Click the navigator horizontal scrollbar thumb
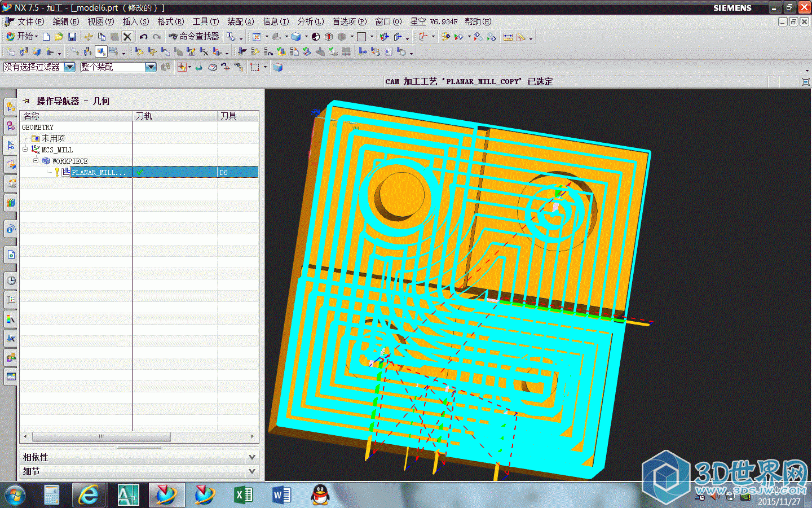Image resolution: width=812 pixels, height=508 pixels. pyautogui.click(x=101, y=436)
